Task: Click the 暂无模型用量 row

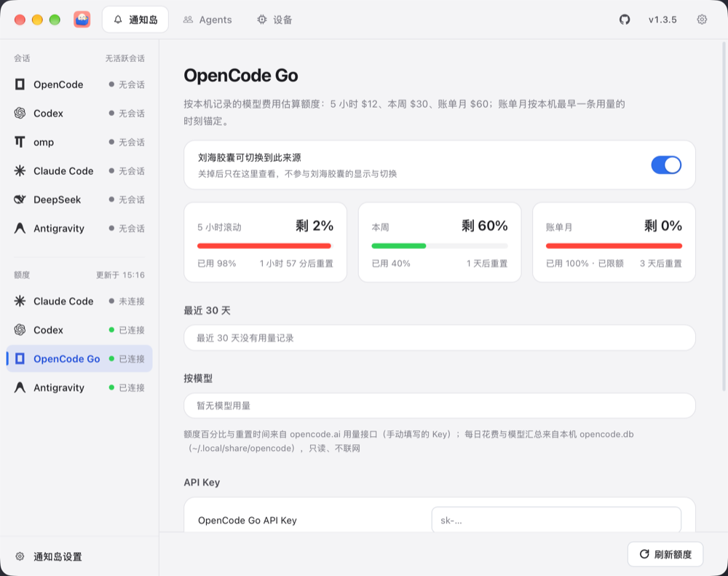Action: click(439, 406)
